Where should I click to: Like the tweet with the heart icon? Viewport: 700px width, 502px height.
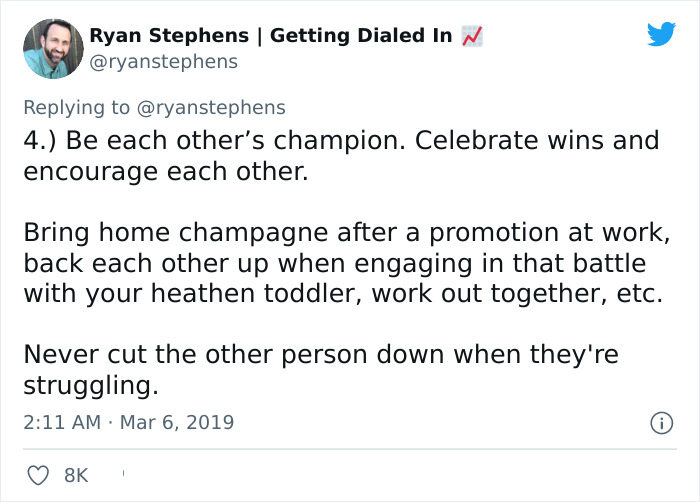point(39,476)
